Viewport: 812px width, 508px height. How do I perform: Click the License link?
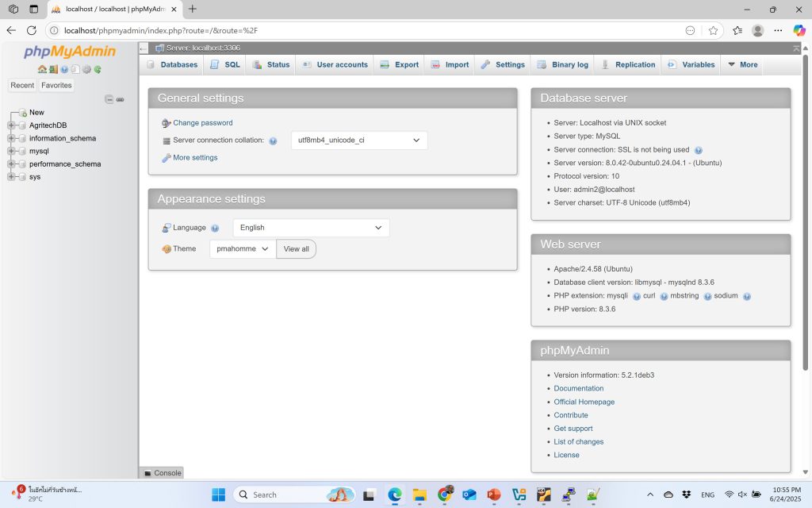566,455
